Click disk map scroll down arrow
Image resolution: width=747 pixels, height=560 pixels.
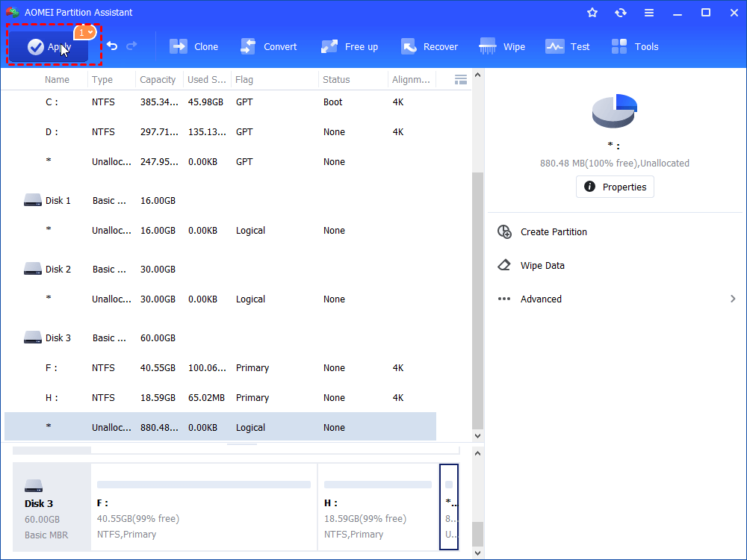477,553
